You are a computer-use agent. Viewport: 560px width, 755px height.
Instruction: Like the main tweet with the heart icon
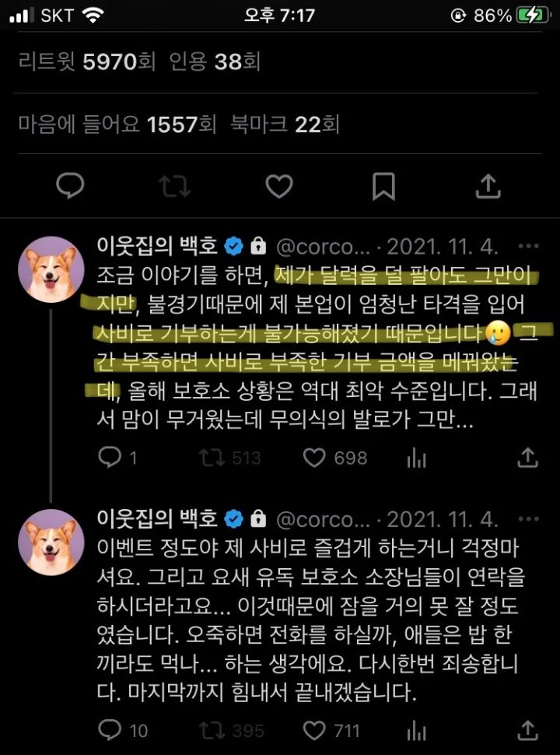click(279, 186)
